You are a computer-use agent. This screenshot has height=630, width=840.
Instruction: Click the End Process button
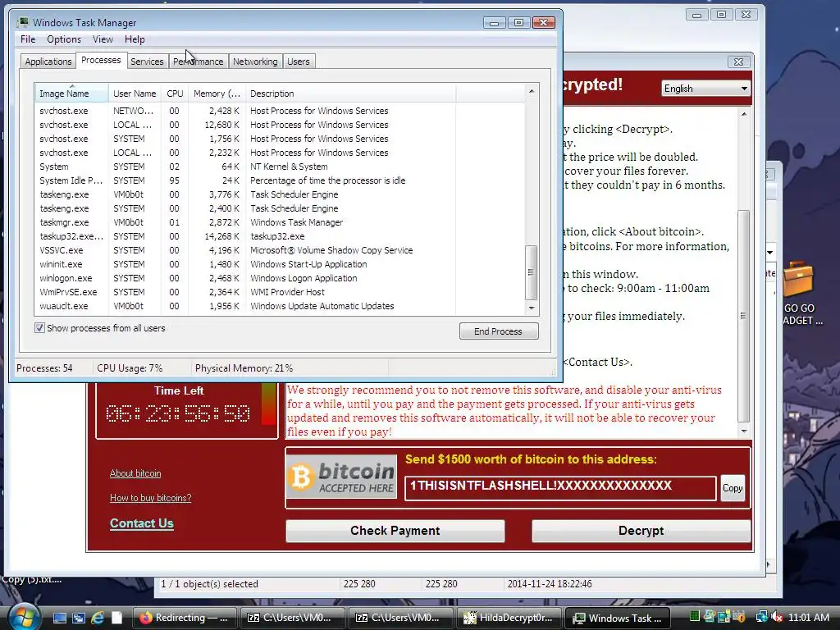pyautogui.click(x=499, y=331)
